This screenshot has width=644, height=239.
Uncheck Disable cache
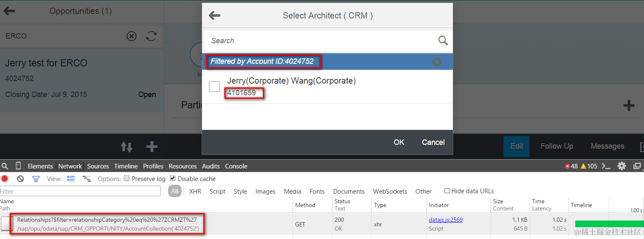[173, 178]
